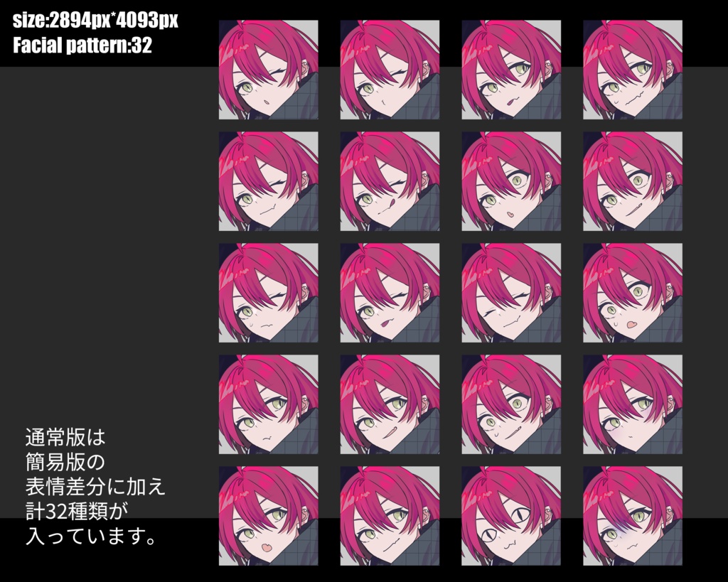
Task: Select the fanged open-mouth smirk face
Action: coord(390,404)
